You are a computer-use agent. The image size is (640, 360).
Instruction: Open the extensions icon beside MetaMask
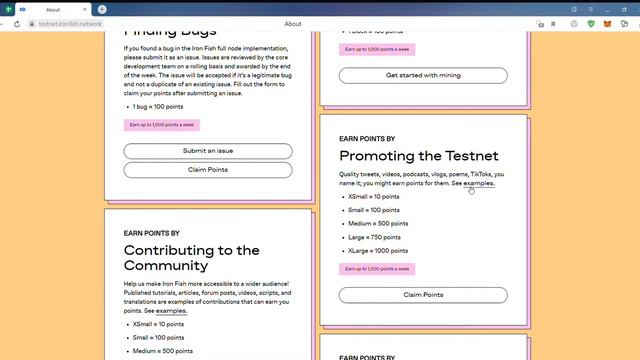pos(624,24)
